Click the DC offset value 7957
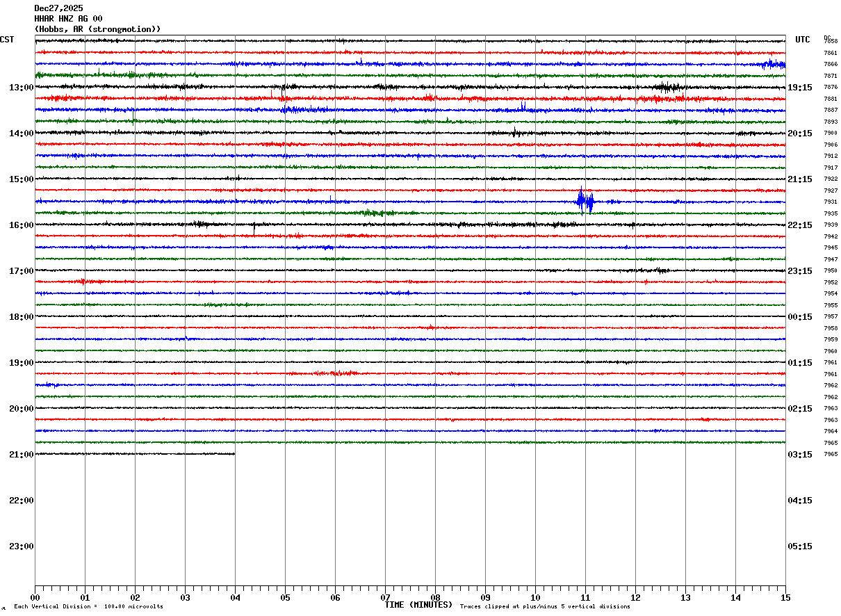This screenshot has width=841, height=616. pyautogui.click(x=831, y=317)
